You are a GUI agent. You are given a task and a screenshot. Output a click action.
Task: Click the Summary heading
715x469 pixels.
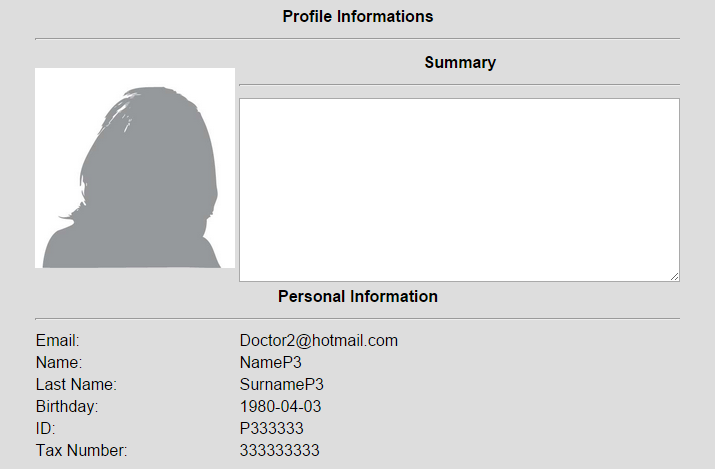(x=460, y=62)
